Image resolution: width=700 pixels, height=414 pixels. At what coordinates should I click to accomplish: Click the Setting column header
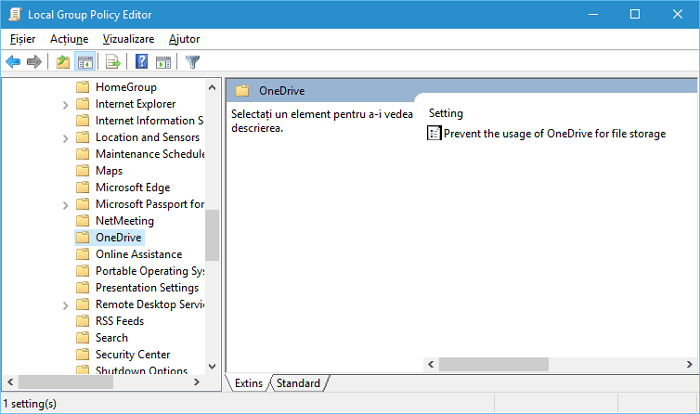[446, 113]
